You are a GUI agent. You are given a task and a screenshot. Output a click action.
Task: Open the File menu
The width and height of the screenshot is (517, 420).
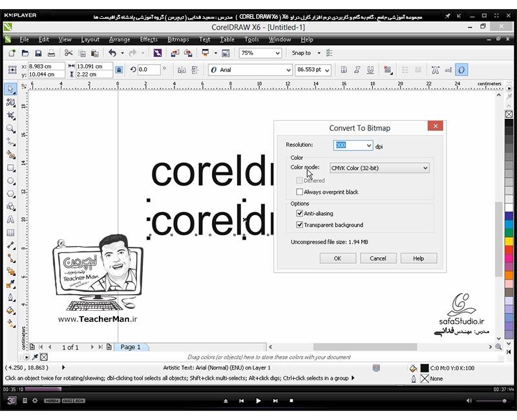coord(24,39)
